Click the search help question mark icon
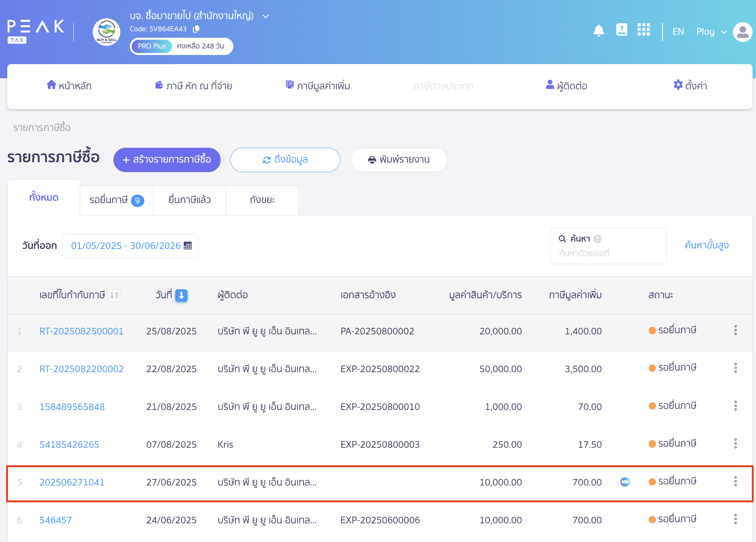Image resolution: width=756 pixels, height=542 pixels. point(598,239)
